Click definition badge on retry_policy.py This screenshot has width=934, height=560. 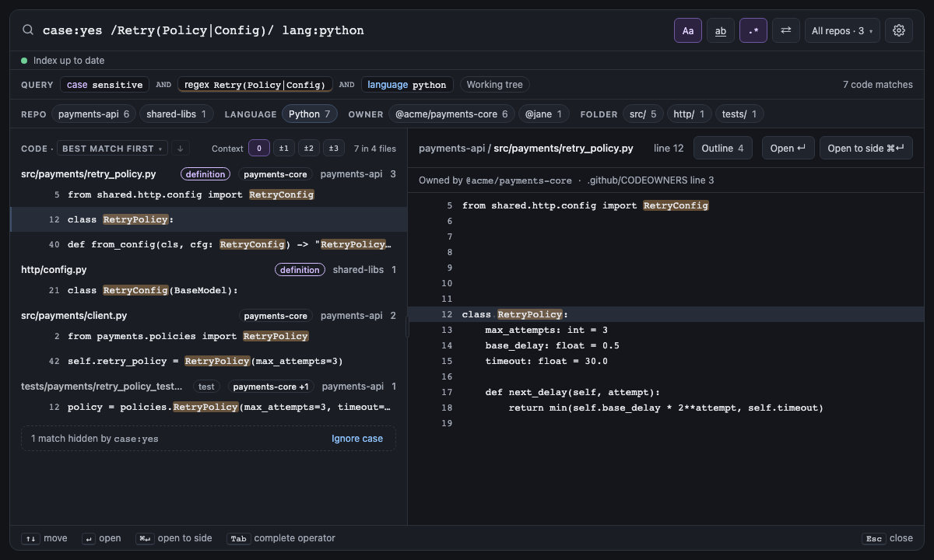(206, 174)
